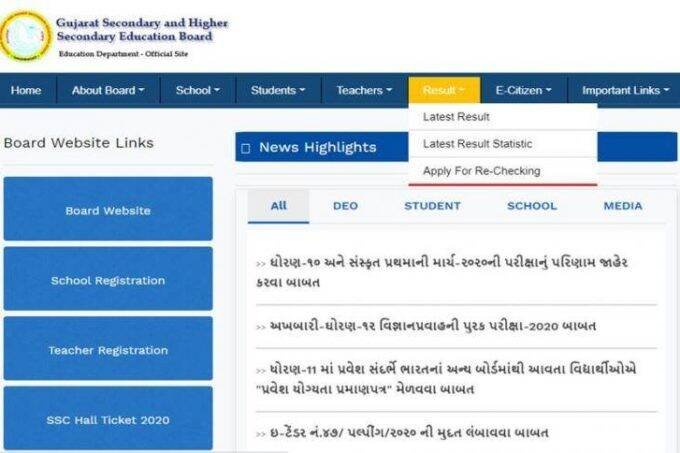
Task: Select Apply For Re-Checking
Action: pyautogui.click(x=481, y=171)
